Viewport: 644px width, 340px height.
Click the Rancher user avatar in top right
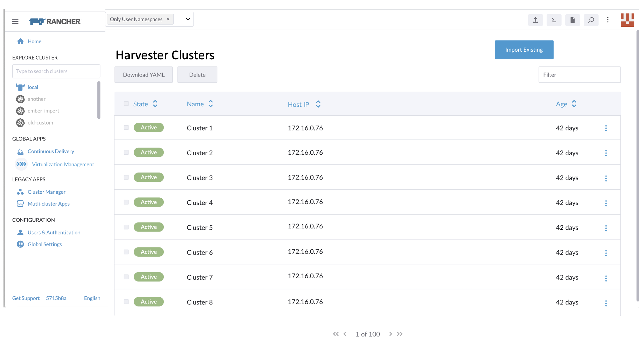(627, 20)
